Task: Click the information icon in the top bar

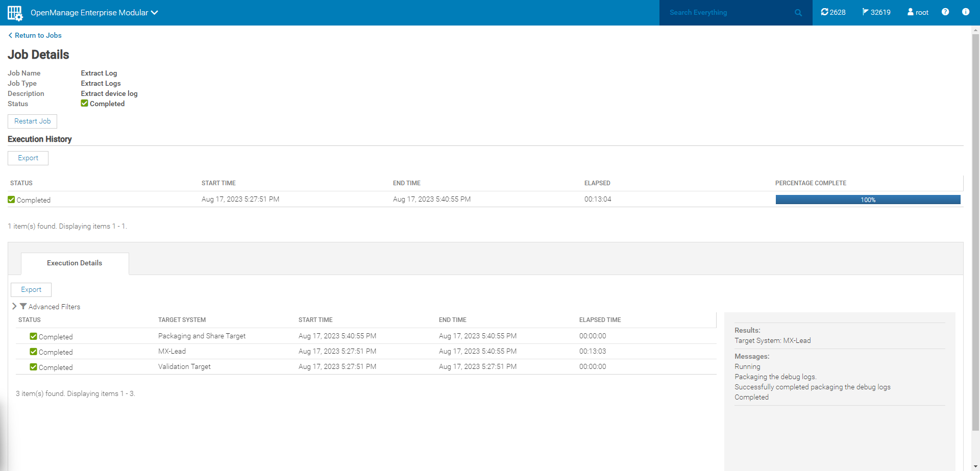Action: [x=966, y=12]
